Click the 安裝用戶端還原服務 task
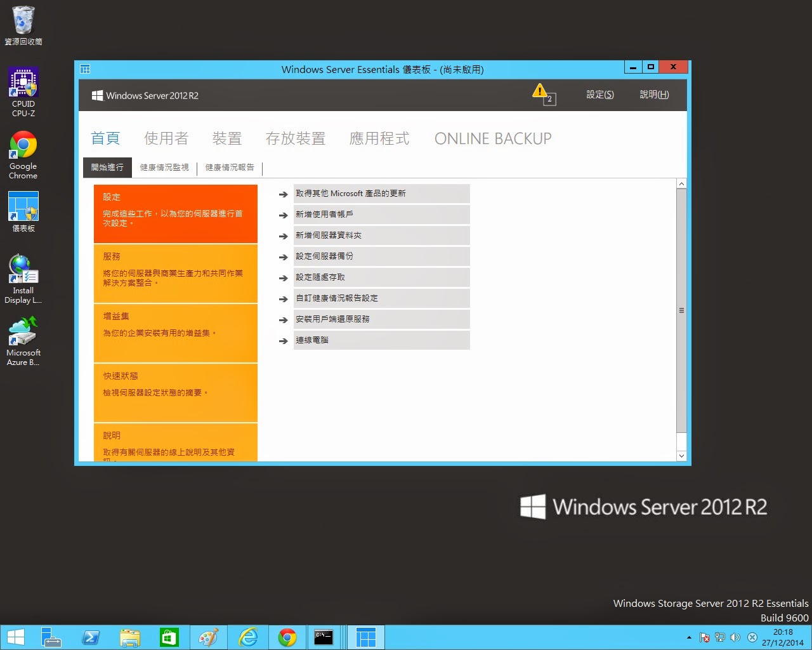Viewport: 812px width, 650px height. [381, 319]
